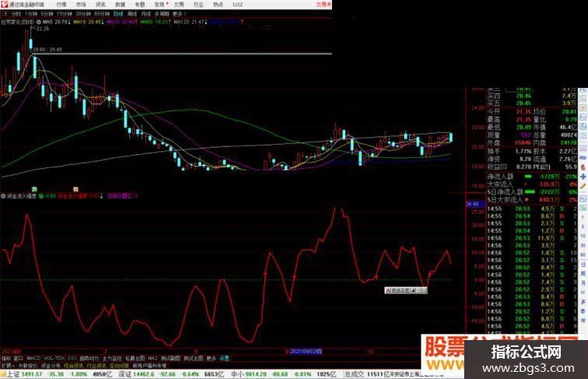Switch to 月线 monthly chart
Image resolution: width=588 pixels, height=379 pixels.
(146, 14)
